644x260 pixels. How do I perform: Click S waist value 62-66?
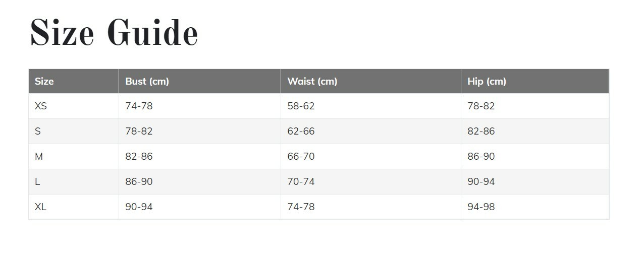(301, 132)
